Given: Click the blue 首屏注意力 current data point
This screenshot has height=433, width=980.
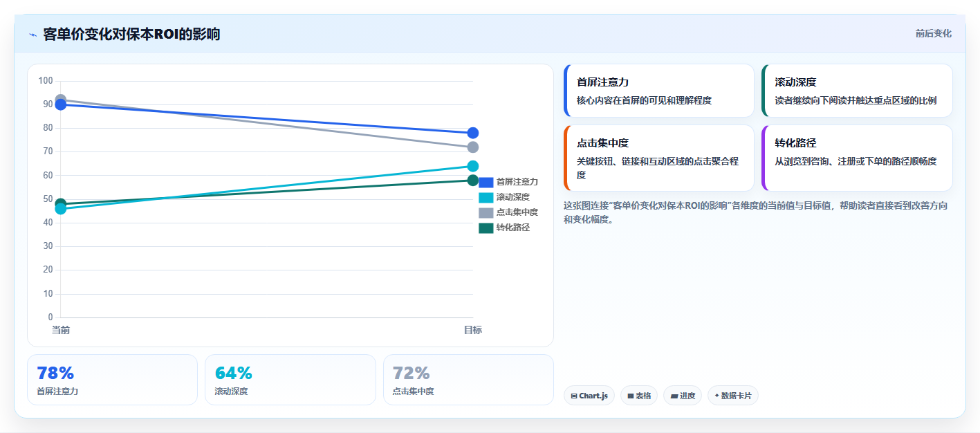Looking at the screenshot, I should click(x=61, y=104).
